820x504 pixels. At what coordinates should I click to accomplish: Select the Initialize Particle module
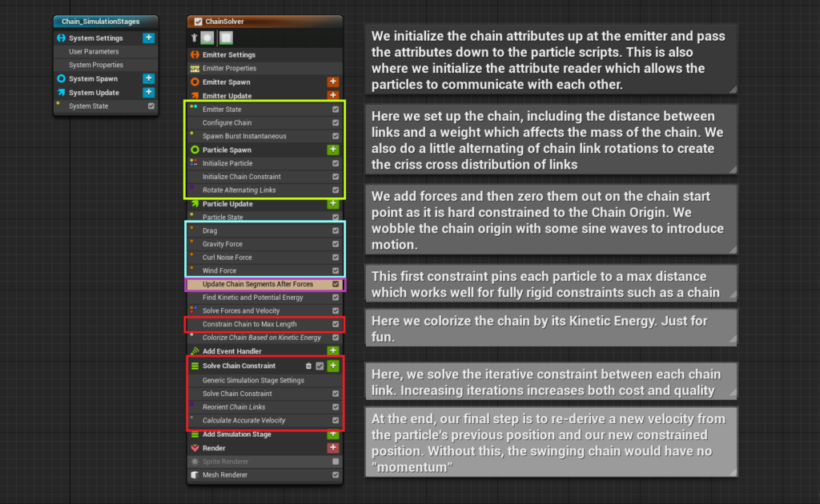[264, 163]
